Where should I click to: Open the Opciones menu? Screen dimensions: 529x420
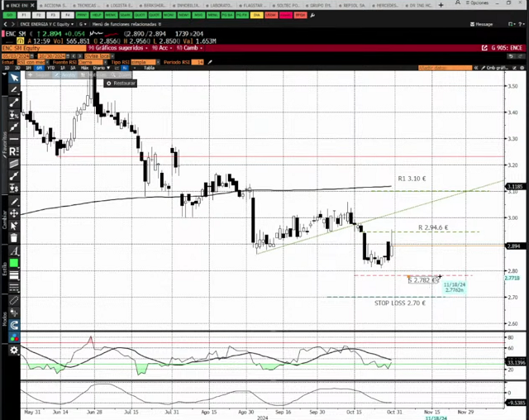tap(477, 2)
